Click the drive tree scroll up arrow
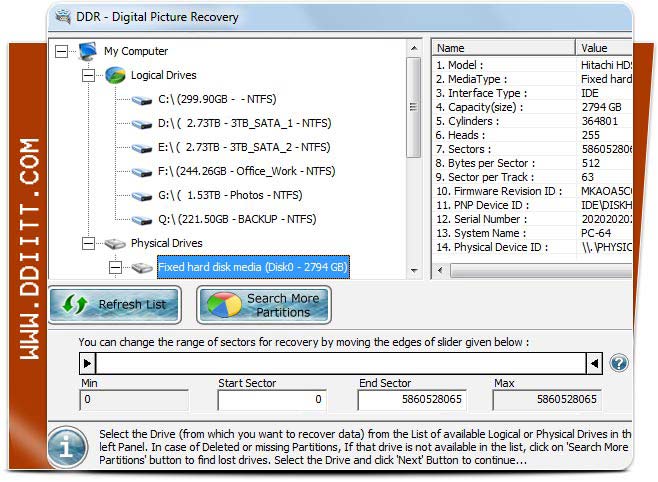 pyautogui.click(x=414, y=49)
